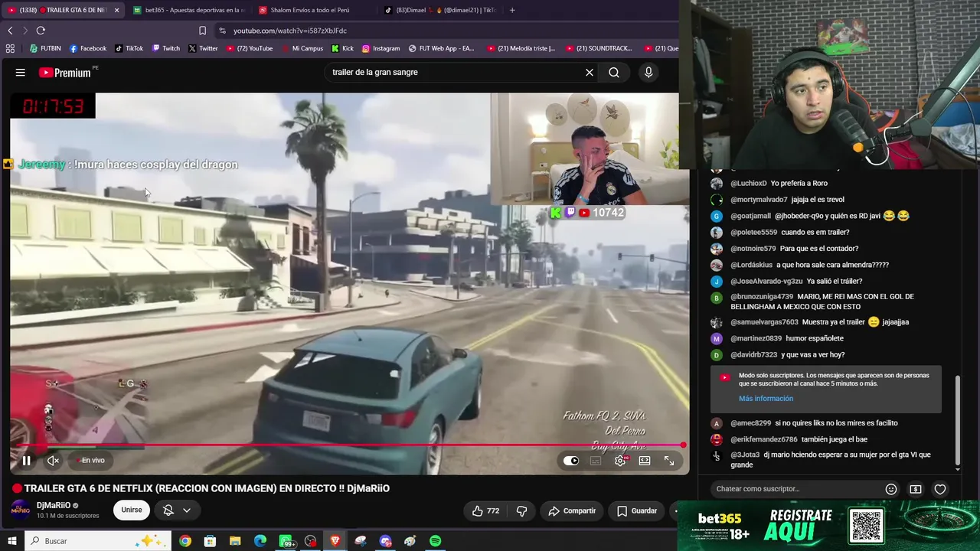Open File Explorer from taskbar
Screen dimensions: 980x551
(x=235, y=541)
